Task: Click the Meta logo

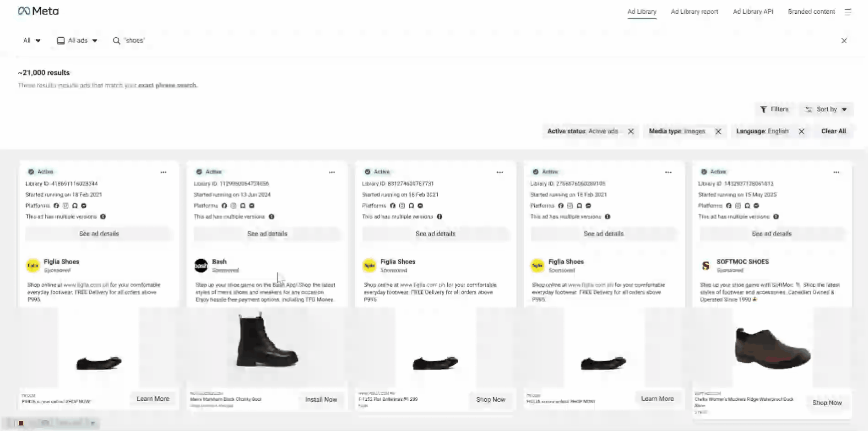Action: [x=38, y=11]
